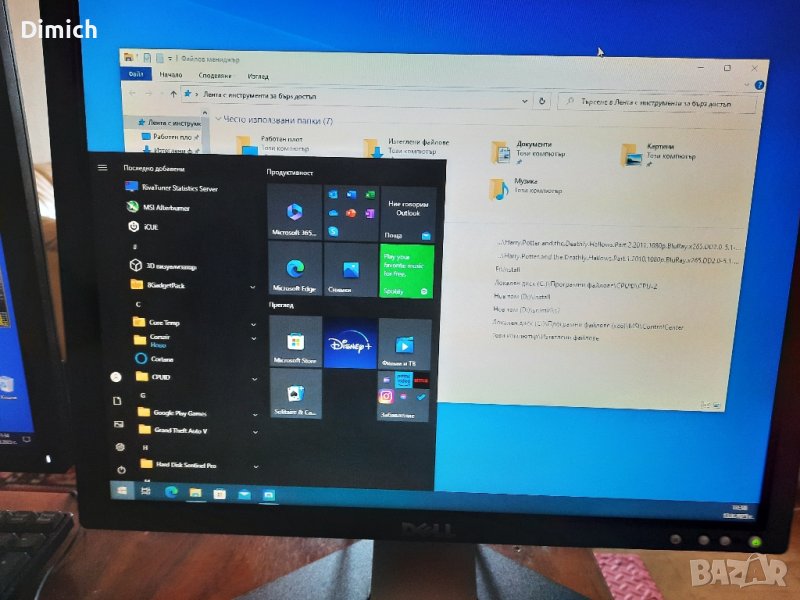The width and height of the screenshot is (800, 600).
Task: Open the Microsoft Store tile
Action: point(295,341)
